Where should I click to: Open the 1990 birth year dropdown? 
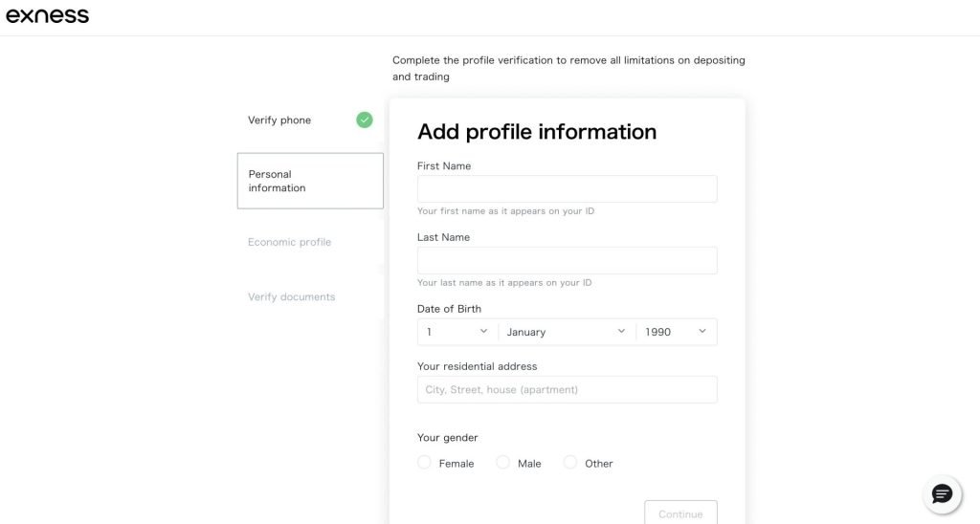pos(675,332)
